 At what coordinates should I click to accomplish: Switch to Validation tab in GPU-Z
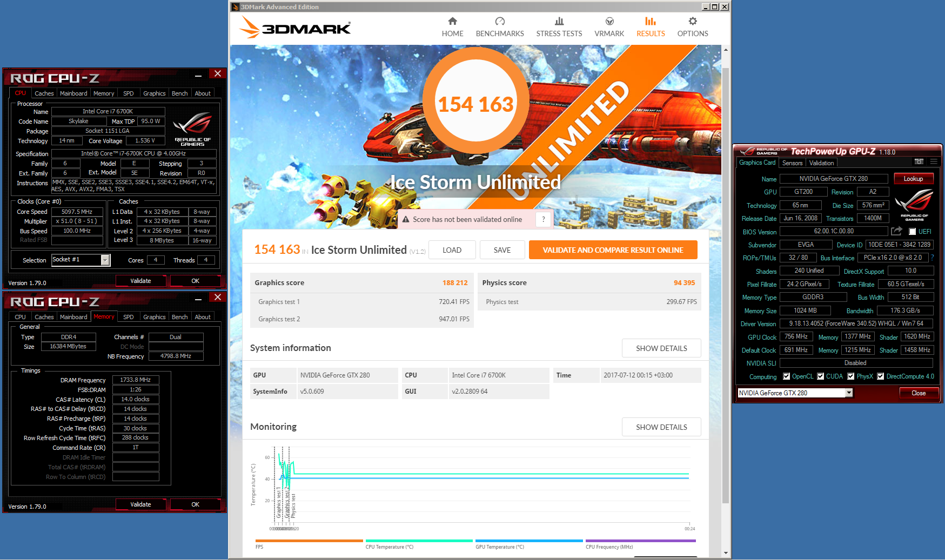[821, 163]
